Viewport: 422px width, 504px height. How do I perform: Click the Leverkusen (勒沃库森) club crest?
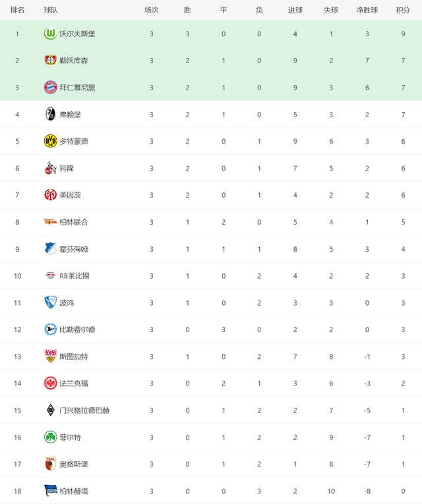click(50, 61)
